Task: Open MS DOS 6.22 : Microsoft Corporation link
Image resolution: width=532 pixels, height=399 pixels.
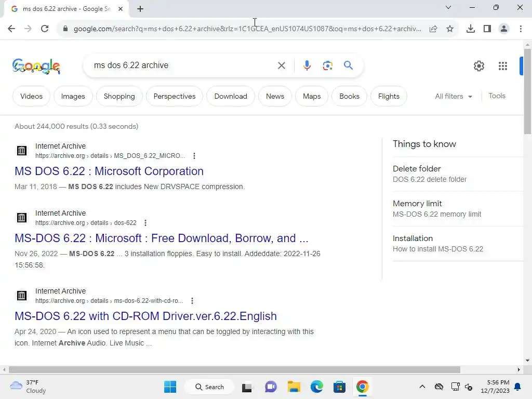Action: point(109,171)
